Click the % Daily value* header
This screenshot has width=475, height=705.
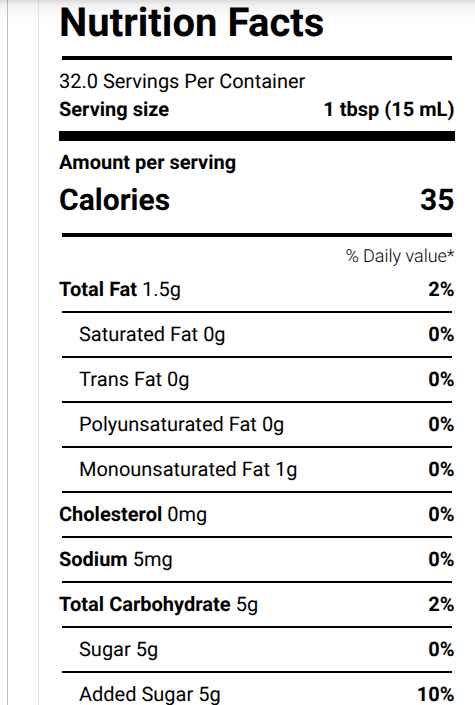[x=400, y=256]
